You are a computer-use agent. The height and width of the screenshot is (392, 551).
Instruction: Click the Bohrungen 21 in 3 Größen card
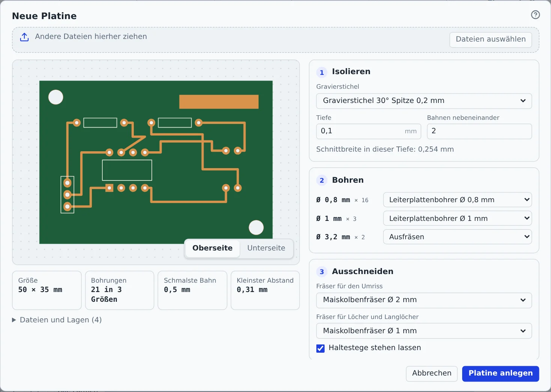point(120,290)
